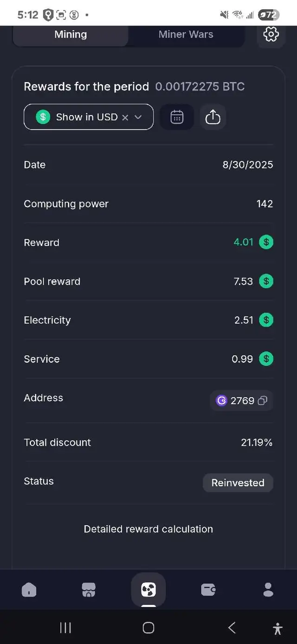The width and height of the screenshot is (297, 644).
Task: Switch to the Miner Wars tab
Action: coord(186,34)
